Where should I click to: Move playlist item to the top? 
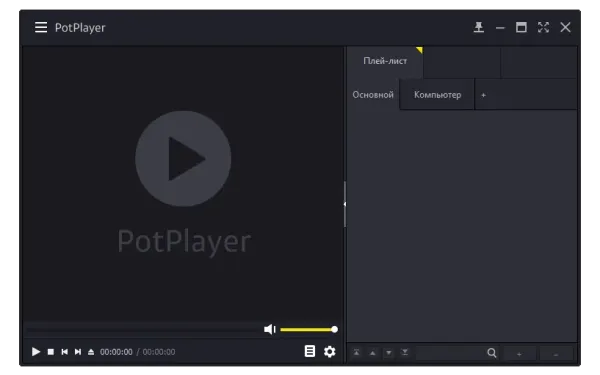click(356, 352)
